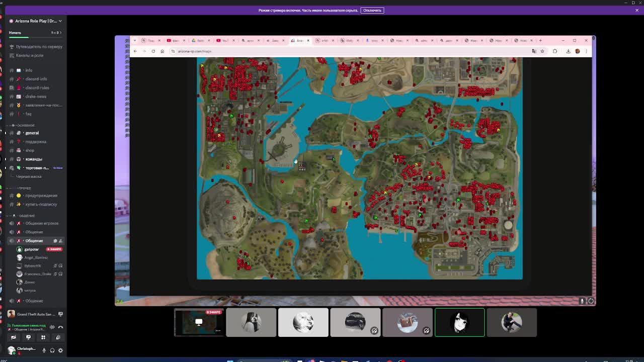Screen dimensions: 644x362
Task: Open the торговая channel with new badge
Action: (x=35, y=168)
